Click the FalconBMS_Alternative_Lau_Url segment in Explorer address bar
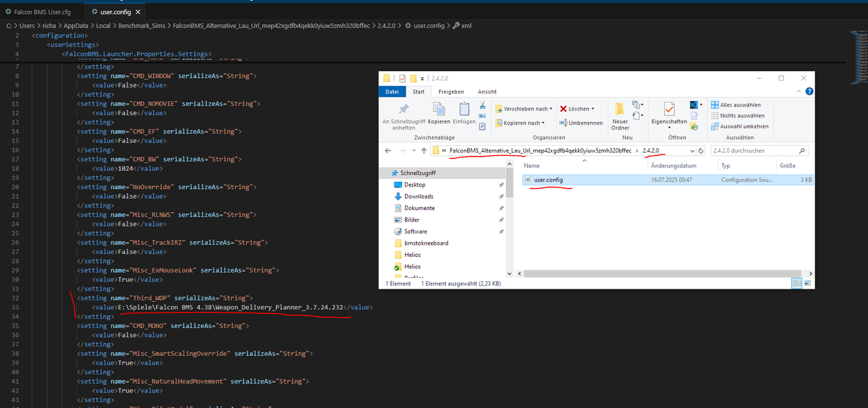 tap(540, 150)
